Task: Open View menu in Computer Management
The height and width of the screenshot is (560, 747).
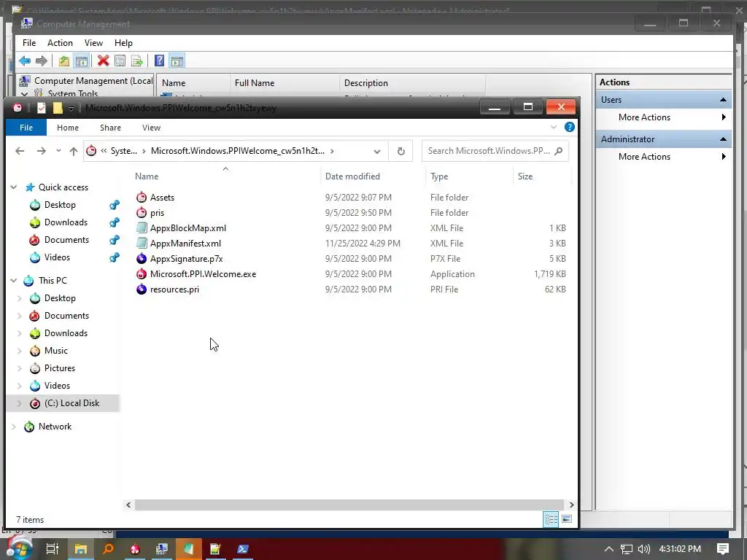Action: point(93,43)
